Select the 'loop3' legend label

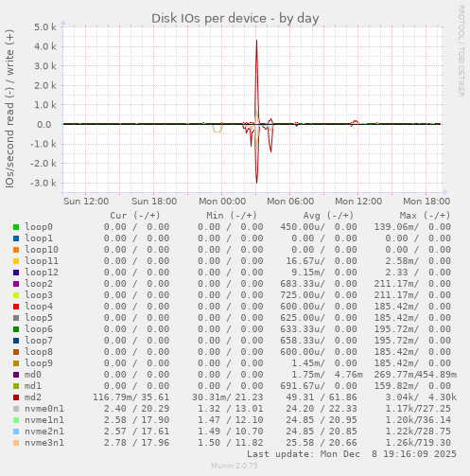(x=39, y=295)
